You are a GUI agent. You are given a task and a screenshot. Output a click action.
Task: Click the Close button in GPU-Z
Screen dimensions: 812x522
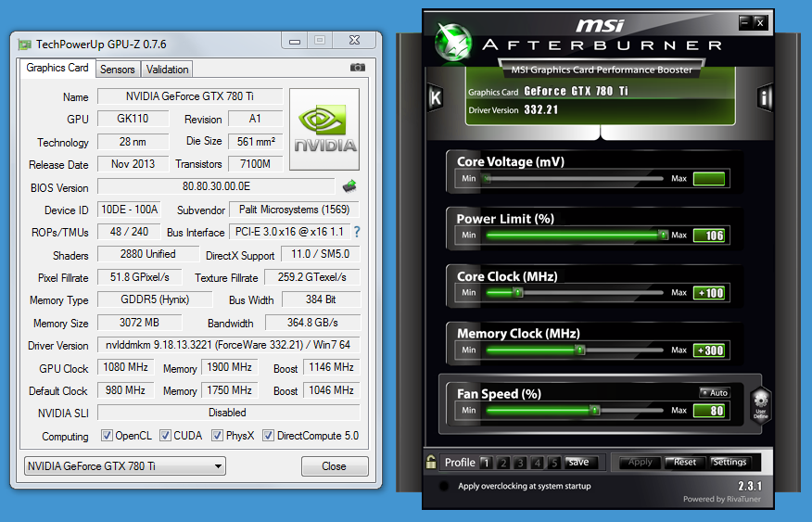click(335, 466)
